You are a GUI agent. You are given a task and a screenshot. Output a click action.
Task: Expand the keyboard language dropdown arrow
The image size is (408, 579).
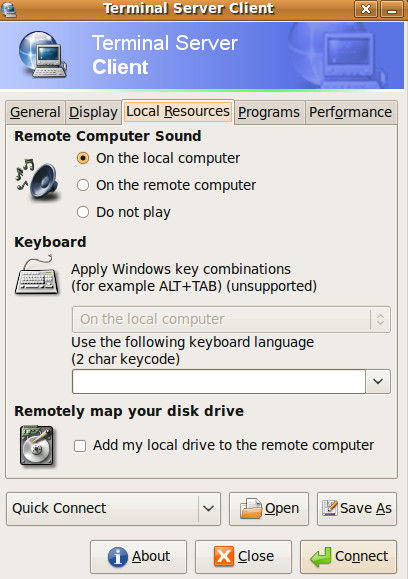coord(378,381)
